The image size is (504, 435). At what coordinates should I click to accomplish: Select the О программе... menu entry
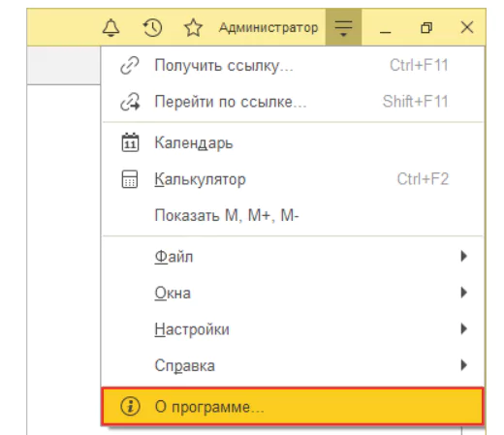pos(293,406)
